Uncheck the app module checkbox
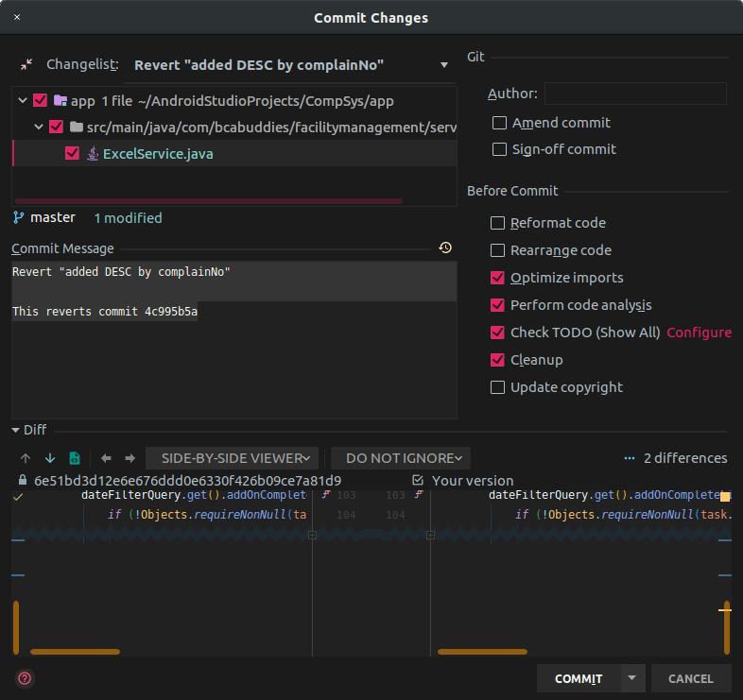The width and height of the screenshot is (743, 700). tap(41, 100)
